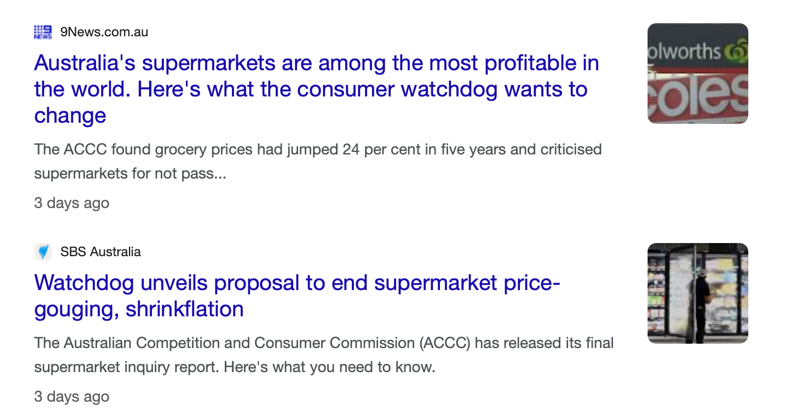Click the word 'change' ending the 9News headline
This screenshot has height=415, width=800.
coord(70,115)
